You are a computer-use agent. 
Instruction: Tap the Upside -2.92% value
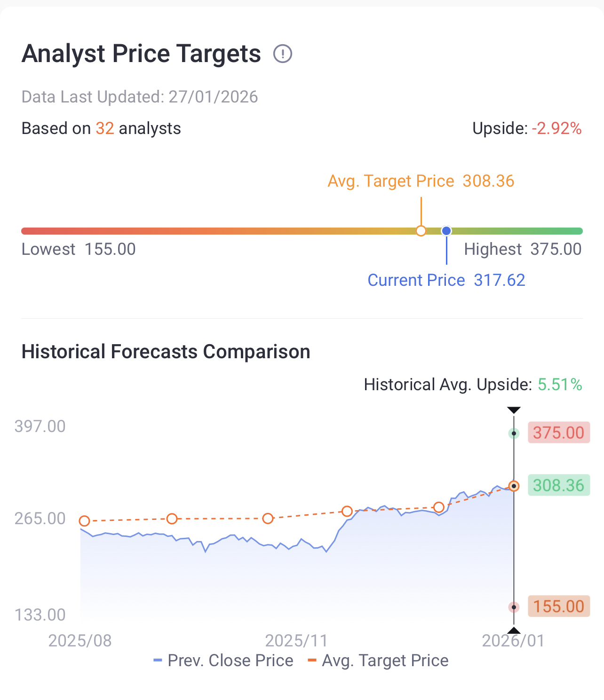click(557, 128)
